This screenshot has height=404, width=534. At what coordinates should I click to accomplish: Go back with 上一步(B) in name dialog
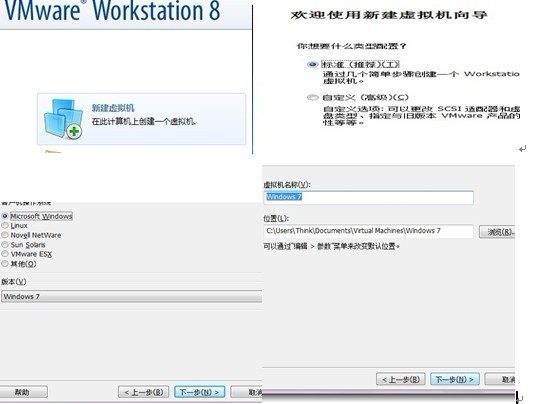(401, 379)
